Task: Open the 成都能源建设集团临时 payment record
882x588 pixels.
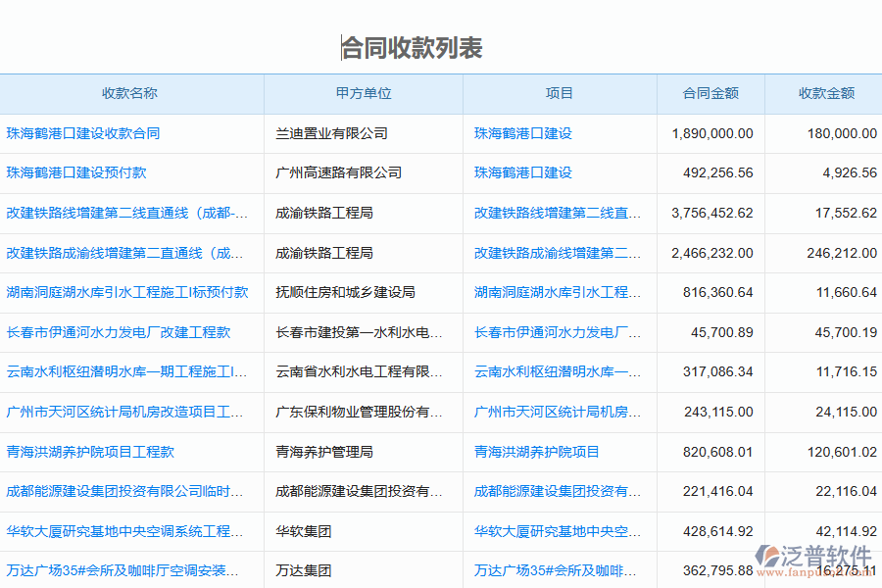Action: click(122, 491)
